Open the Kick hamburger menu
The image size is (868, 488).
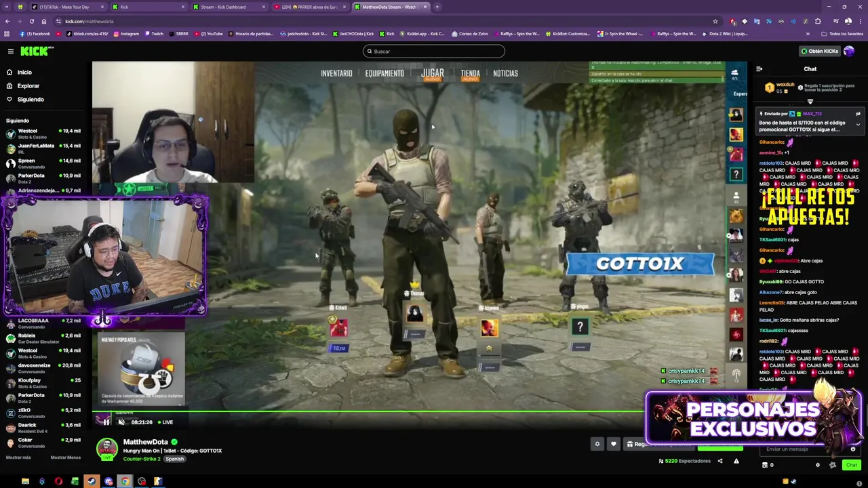click(10, 51)
